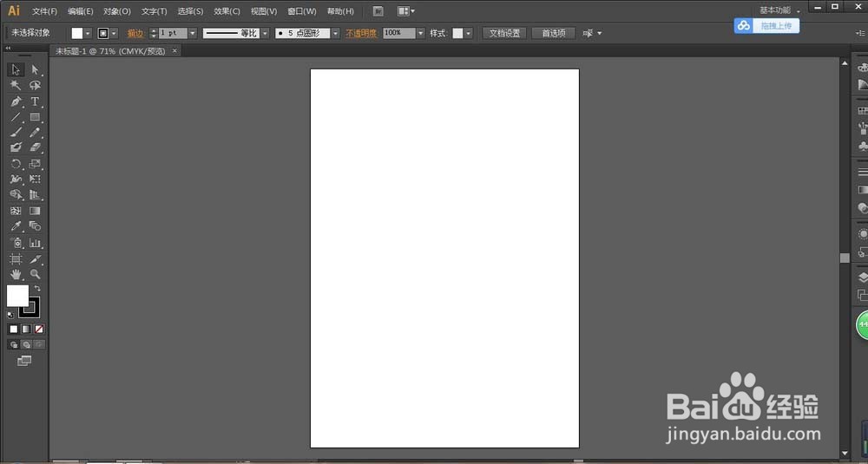
Task: Select the Slice tool
Action: point(35,258)
